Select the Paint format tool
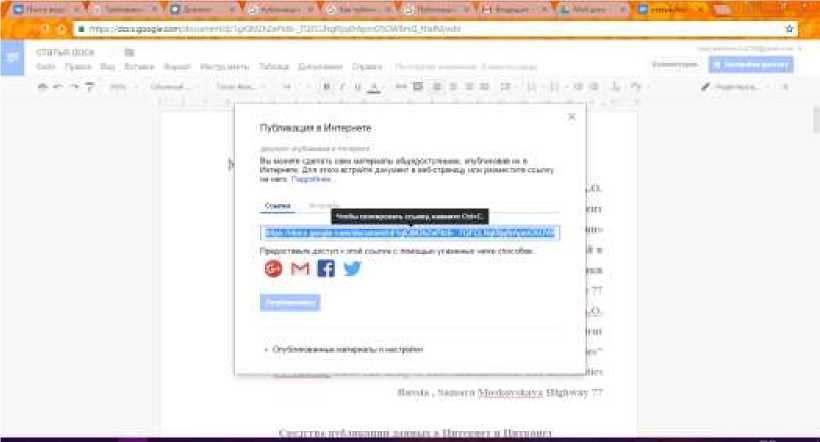 point(90,87)
